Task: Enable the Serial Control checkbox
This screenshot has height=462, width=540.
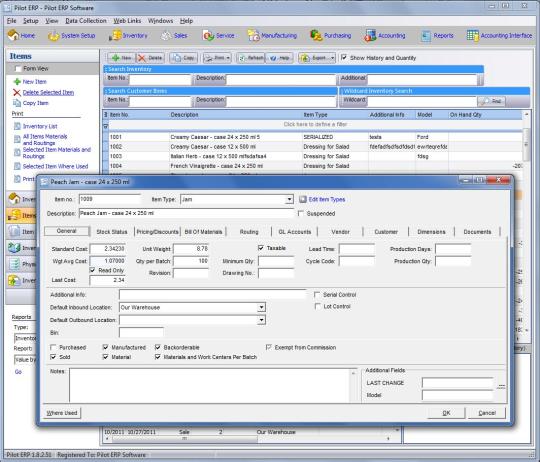Action: (317, 295)
